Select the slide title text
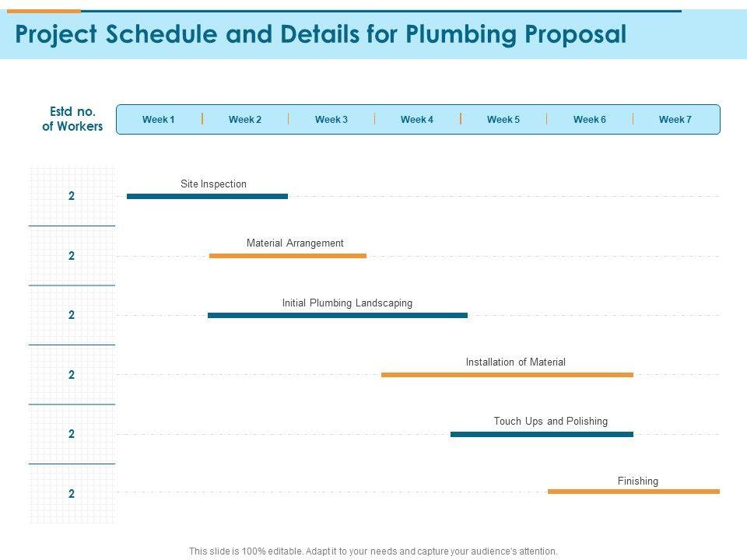Image resolution: width=747 pixels, height=560 pixels. [x=321, y=35]
